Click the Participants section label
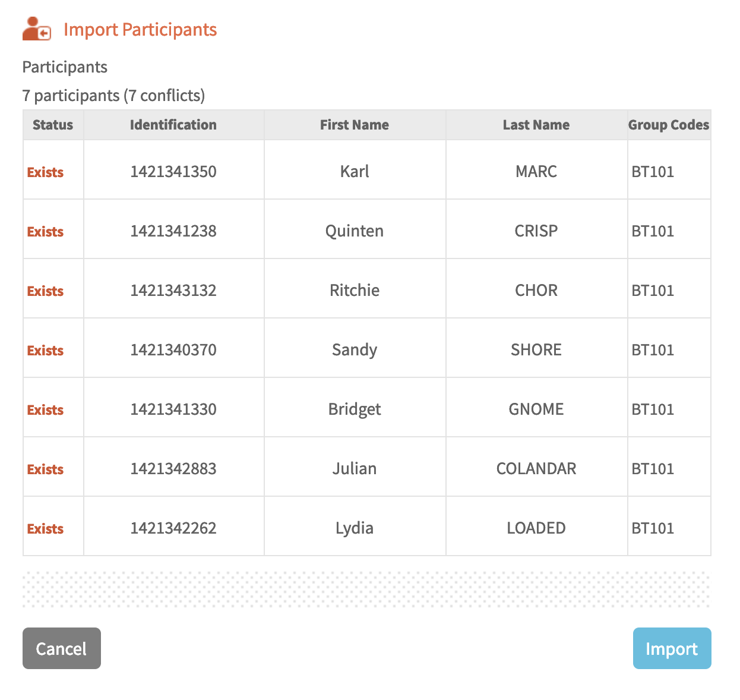Image resolution: width=740 pixels, height=700 pixels. click(x=65, y=67)
